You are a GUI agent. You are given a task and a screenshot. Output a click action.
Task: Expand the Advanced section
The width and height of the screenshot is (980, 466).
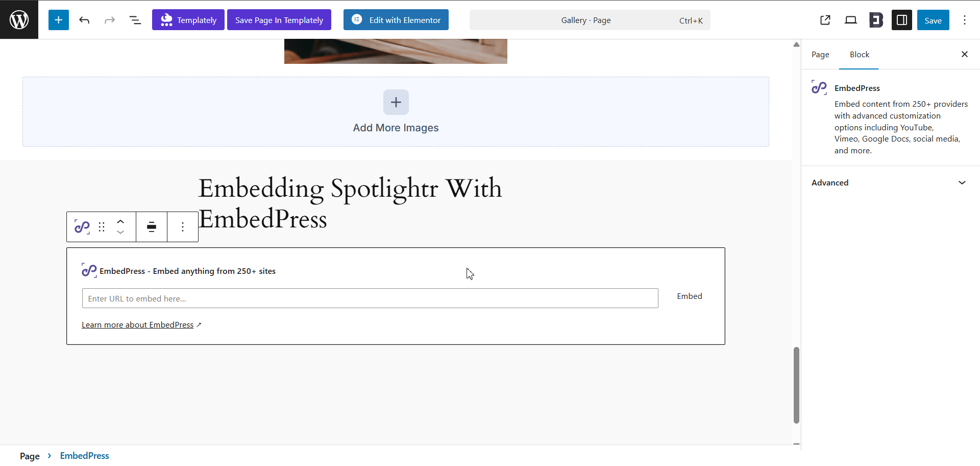click(x=889, y=182)
